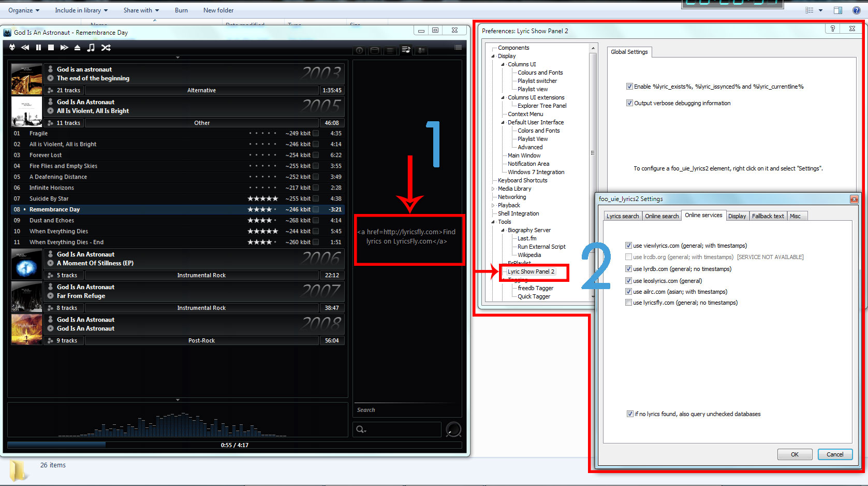
Task: Click the music note icon in toolbar
Action: pos(91,48)
